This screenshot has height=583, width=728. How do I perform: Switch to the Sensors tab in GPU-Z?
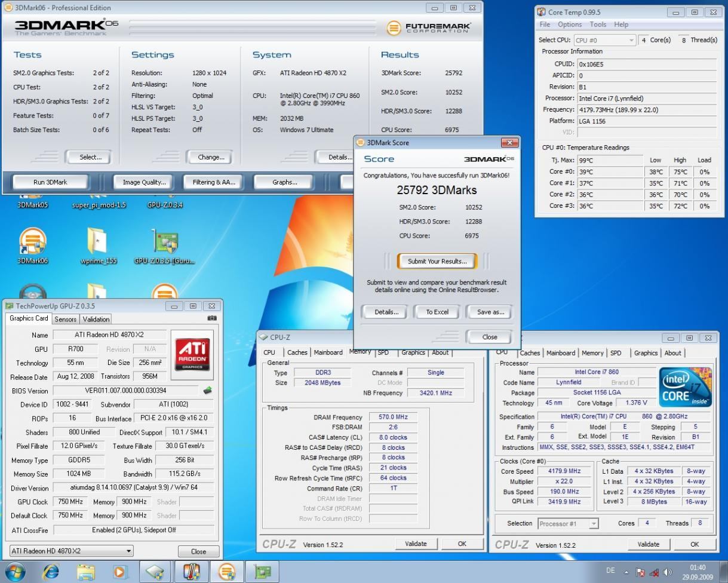point(65,319)
